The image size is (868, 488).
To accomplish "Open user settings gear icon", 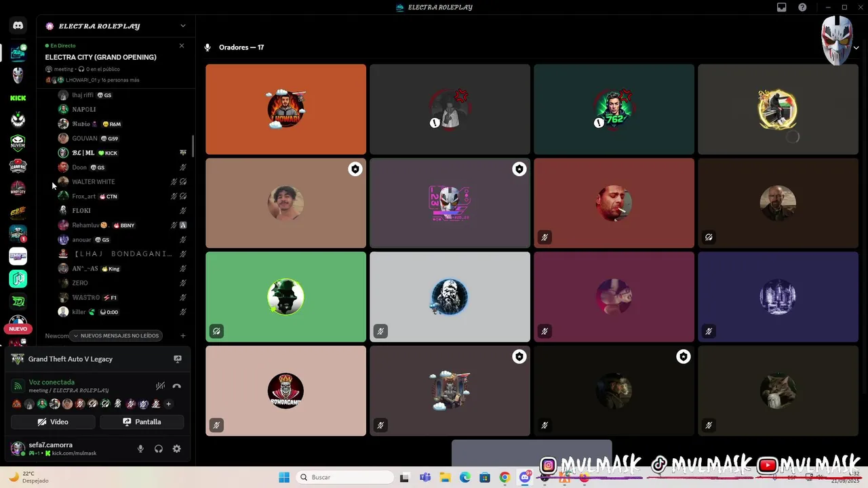I will pyautogui.click(x=177, y=449).
